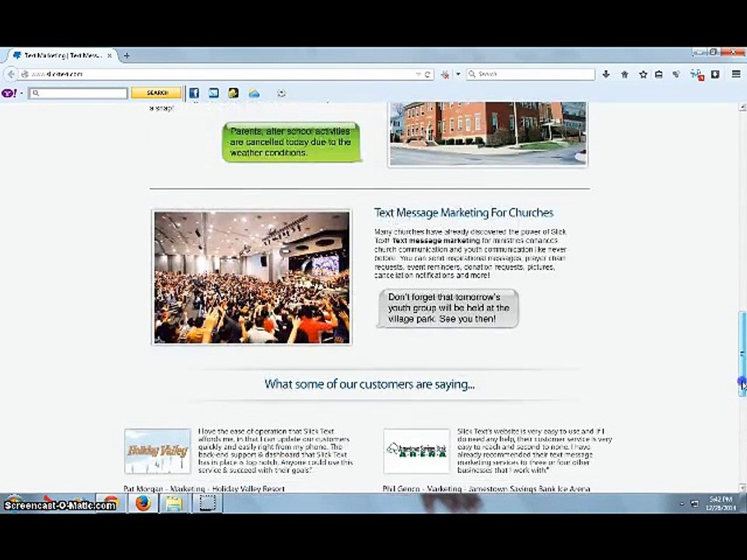Open the URL history dropdown in address bar
Image resolution: width=747 pixels, height=560 pixels.
coord(419,75)
